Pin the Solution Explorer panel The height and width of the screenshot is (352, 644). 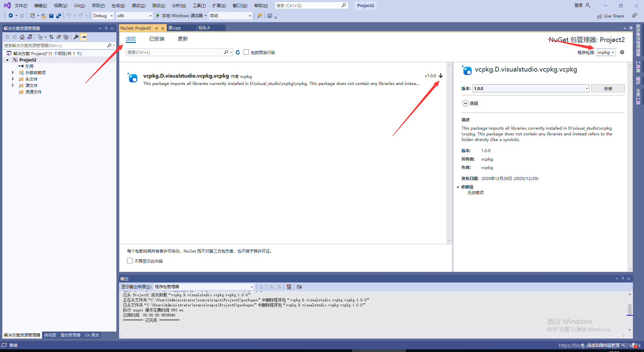[106, 28]
